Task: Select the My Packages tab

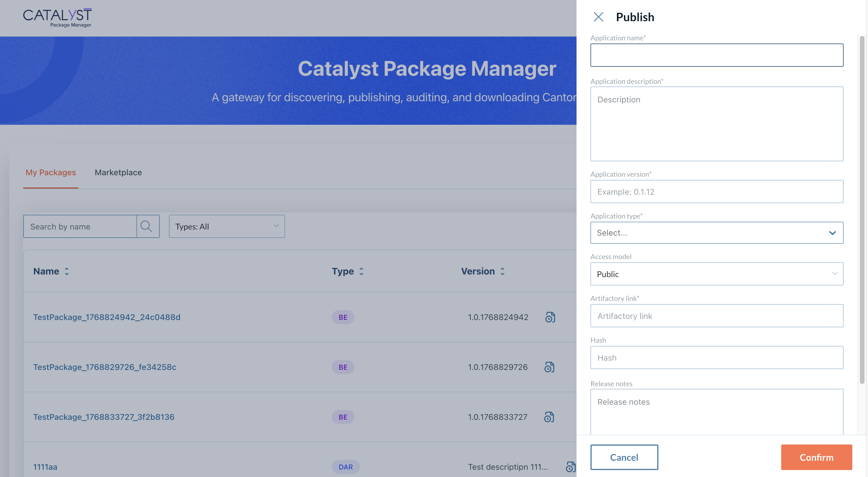Action: [51, 172]
